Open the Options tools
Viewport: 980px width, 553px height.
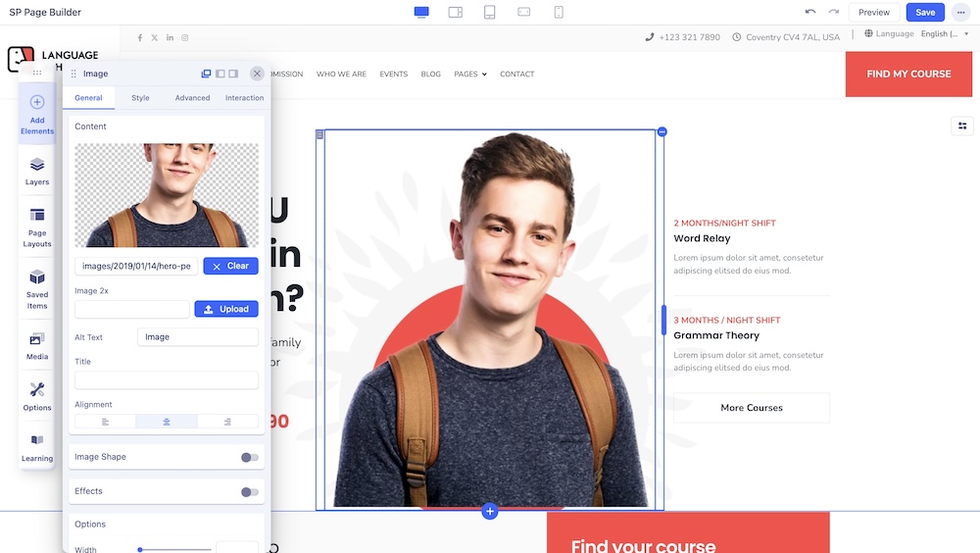tap(37, 396)
